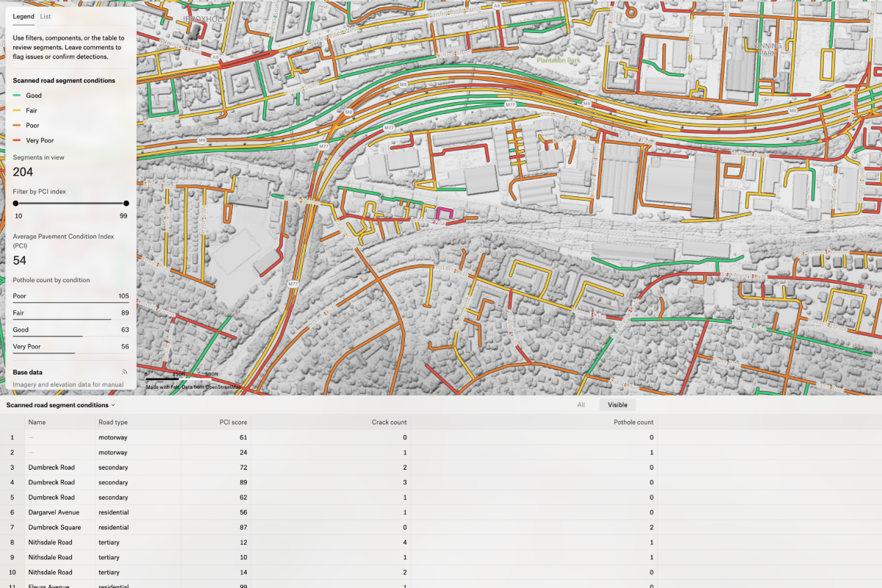This screenshot has height=588, width=882.
Task: Select the Dumbreck Square table row
Action: (51, 527)
